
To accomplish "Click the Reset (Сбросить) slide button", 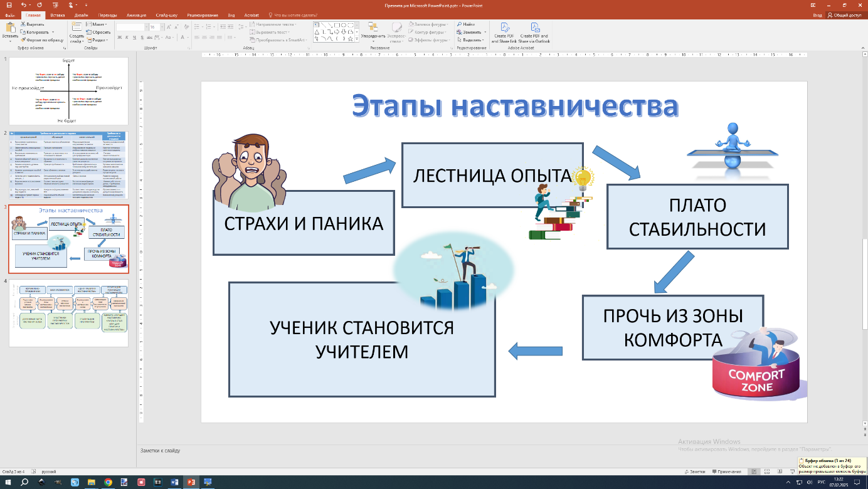I will click(x=98, y=31).
